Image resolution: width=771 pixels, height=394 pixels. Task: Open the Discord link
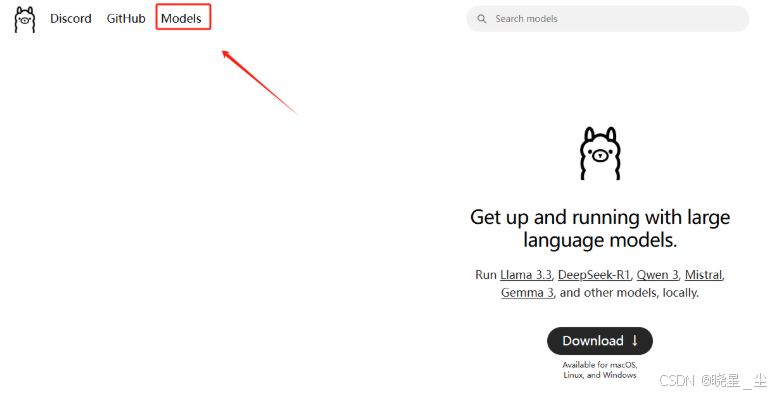click(x=71, y=19)
